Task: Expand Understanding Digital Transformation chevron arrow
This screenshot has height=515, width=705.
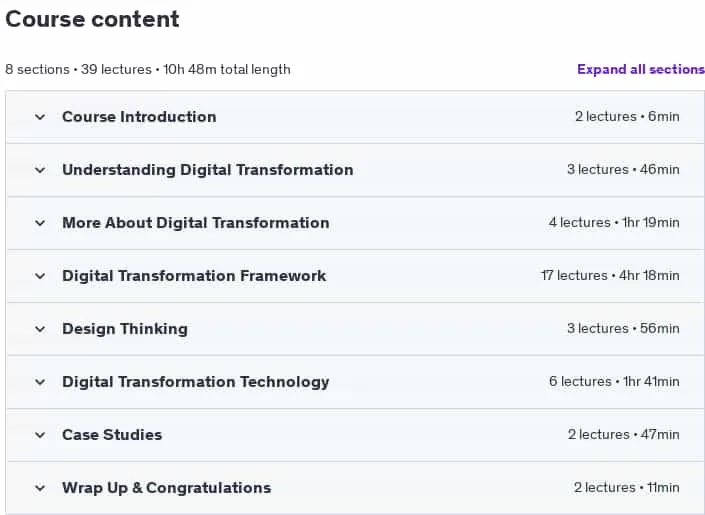Action: (x=40, y=170)
